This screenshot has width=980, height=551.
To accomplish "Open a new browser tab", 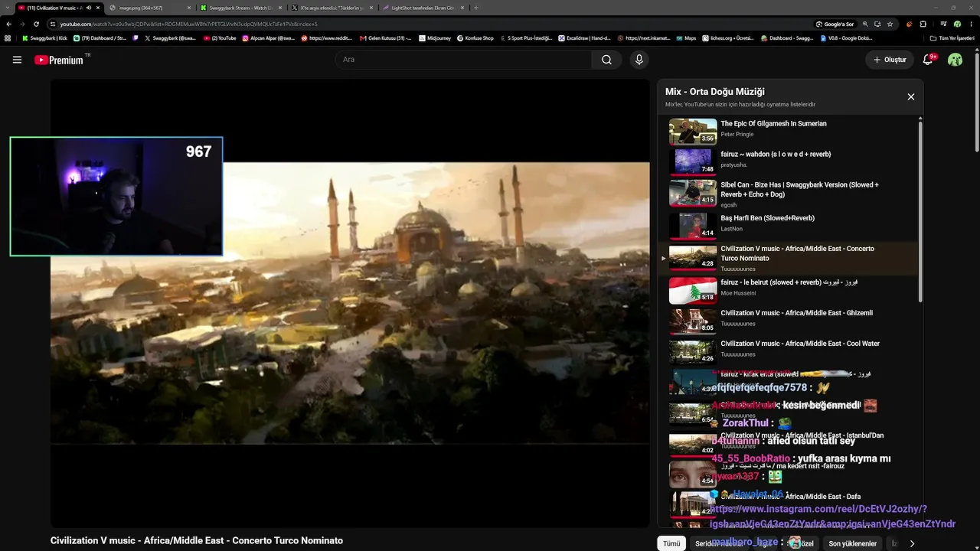I will [x=476, y=8].
